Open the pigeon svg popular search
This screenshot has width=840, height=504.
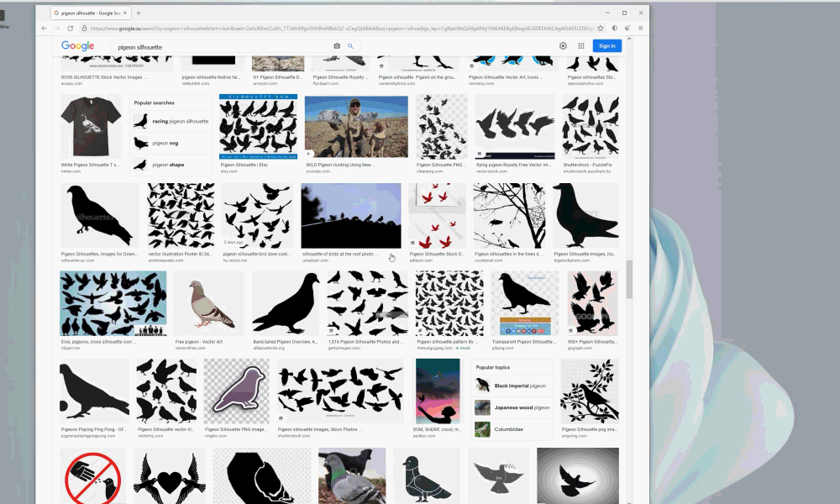coord(171,144)
